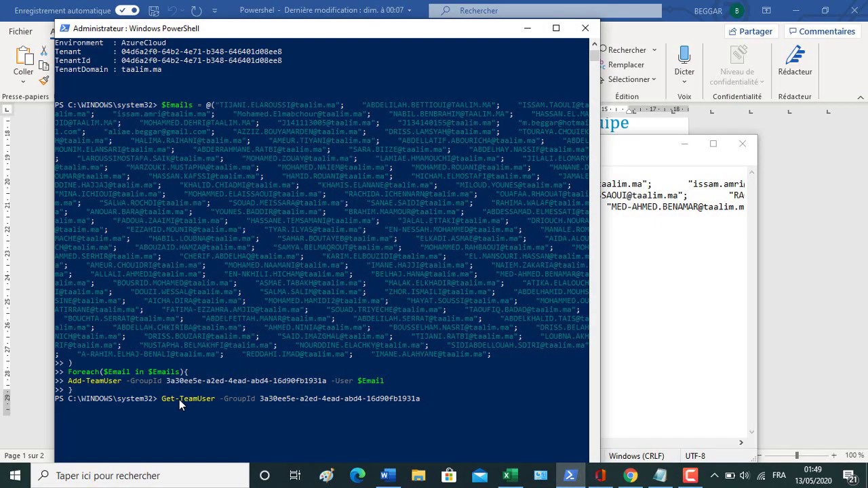Open the BEGGAR account avatar
The image size is (868, 488).
(x=736, y=10)
